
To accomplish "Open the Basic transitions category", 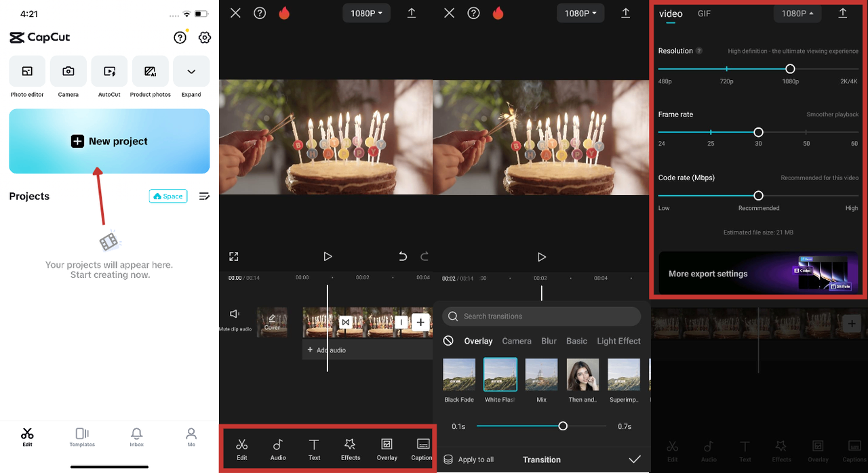I will click(576, 341).
